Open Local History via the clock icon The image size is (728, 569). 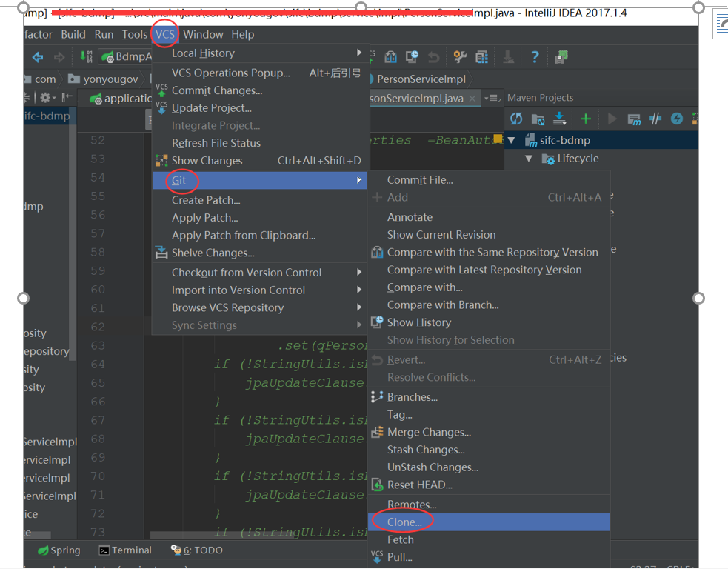[410, 57]
